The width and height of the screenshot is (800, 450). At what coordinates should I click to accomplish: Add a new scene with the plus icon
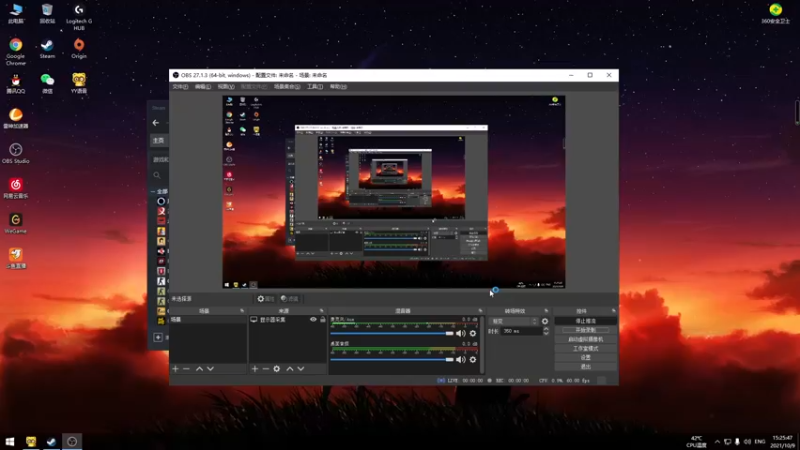tap(176, 368)
